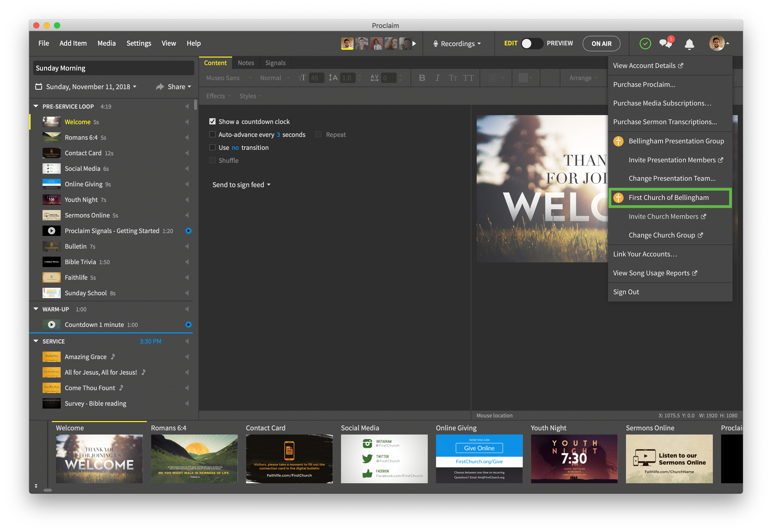Click the service list vertical scrollbar
This screenshot has width=772, height=532.
click(195, 105)
